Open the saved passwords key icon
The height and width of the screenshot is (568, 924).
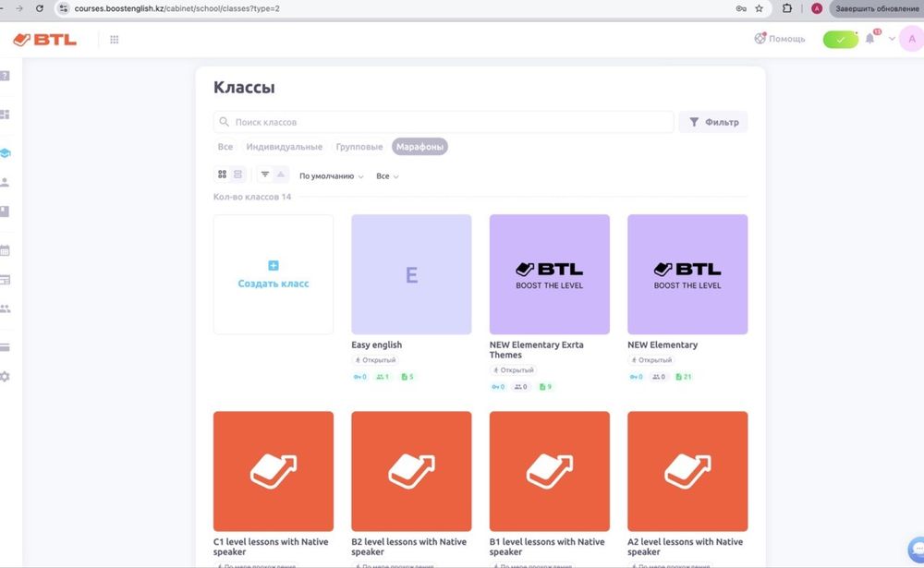[741, 8]
